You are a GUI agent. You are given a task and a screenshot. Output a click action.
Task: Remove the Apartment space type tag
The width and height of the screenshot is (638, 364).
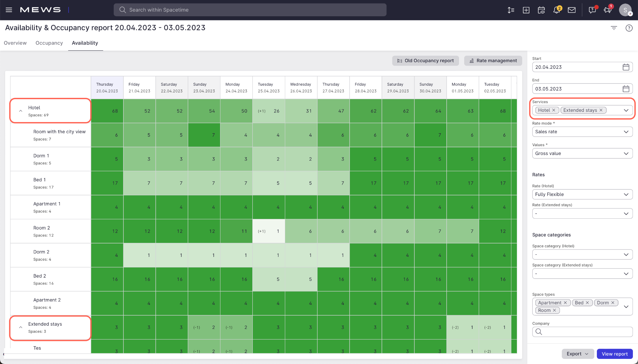(565, 303)
